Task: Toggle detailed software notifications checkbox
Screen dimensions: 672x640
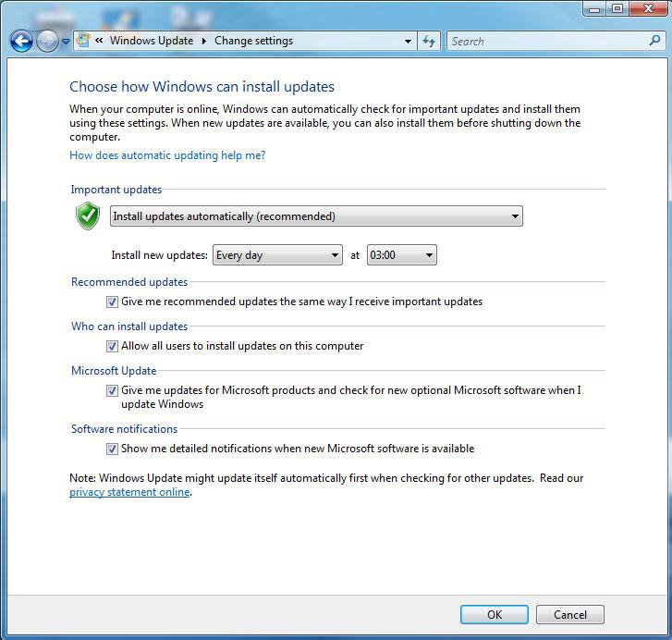Action: [x=112, y=449]
